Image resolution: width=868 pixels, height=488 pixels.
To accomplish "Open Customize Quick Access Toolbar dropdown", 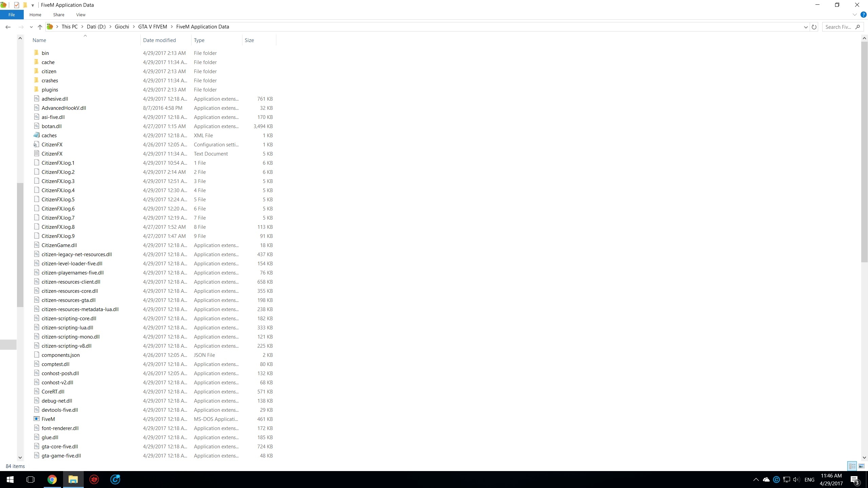I will (x=33, y=5).
